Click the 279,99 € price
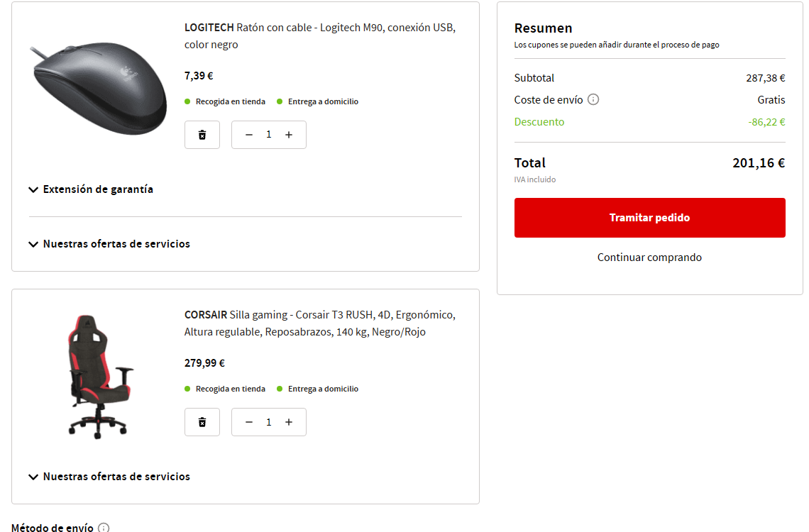This screenshot has height=532, width=809. 204,363
